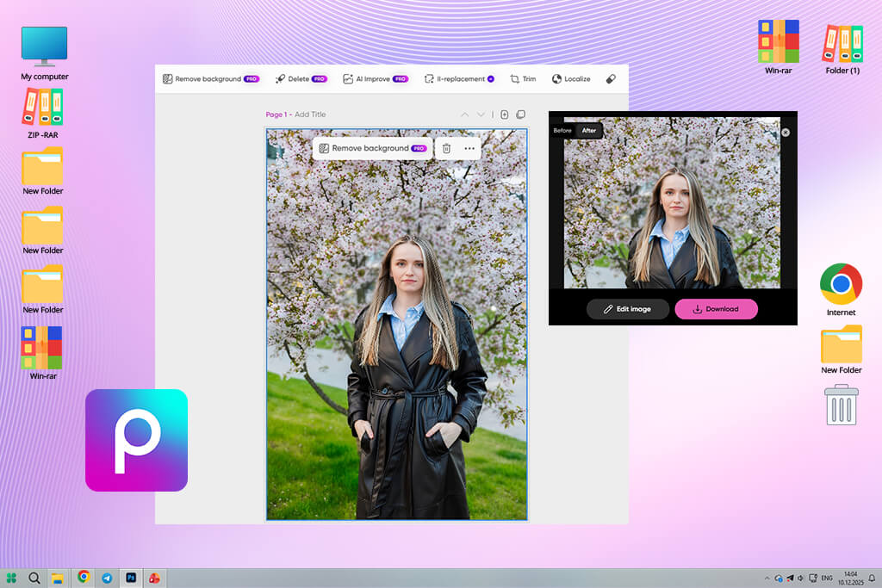This screenshot has width=882, height=588.
Task: Expand hidden system tray icons chevron
Action: (x=766, y=578)
